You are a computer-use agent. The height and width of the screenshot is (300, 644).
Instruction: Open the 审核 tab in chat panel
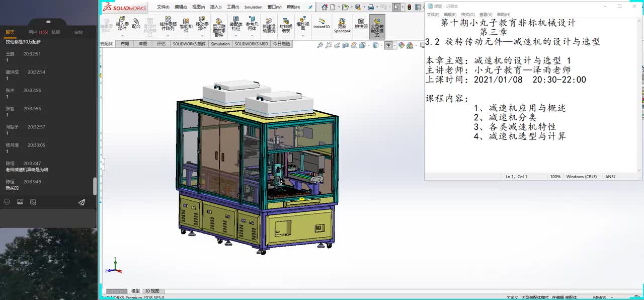[x=78, y=32]
